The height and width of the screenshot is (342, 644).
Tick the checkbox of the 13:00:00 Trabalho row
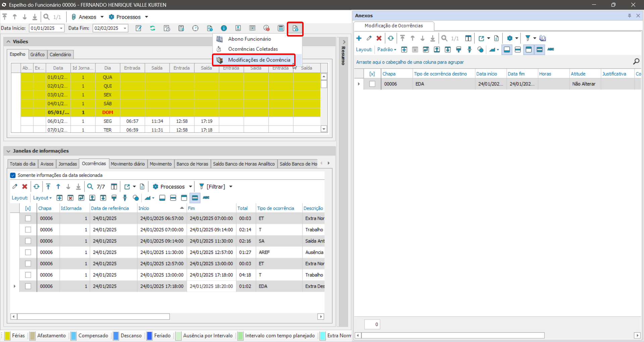click(28, 275)
